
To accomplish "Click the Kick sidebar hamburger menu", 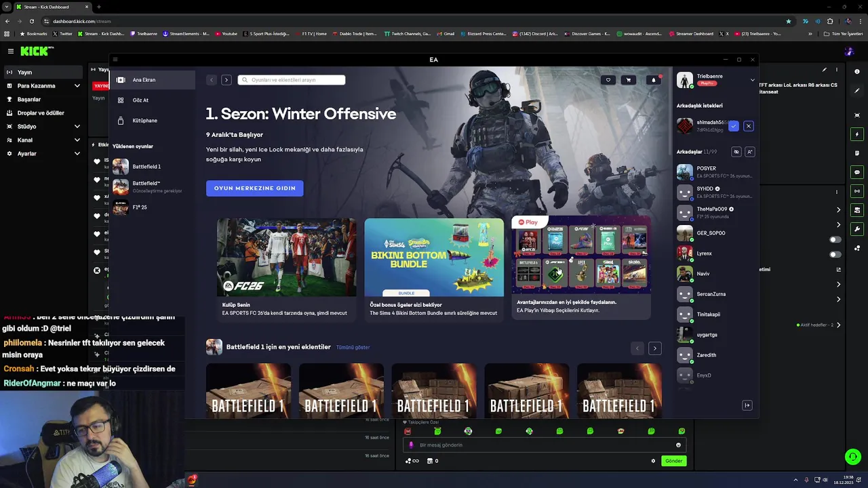I will pos(11,51).
